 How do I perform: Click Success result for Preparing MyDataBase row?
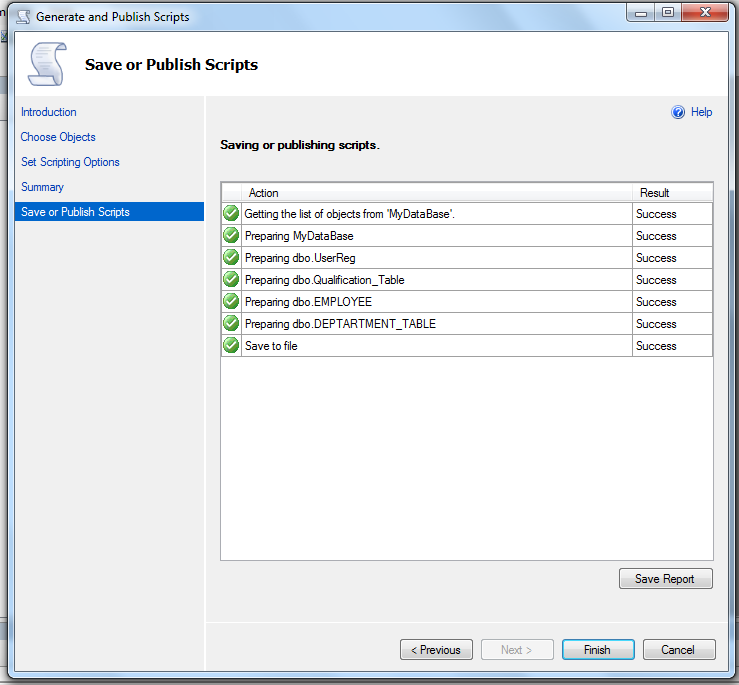pyautogui.click(x=656, y=236)
